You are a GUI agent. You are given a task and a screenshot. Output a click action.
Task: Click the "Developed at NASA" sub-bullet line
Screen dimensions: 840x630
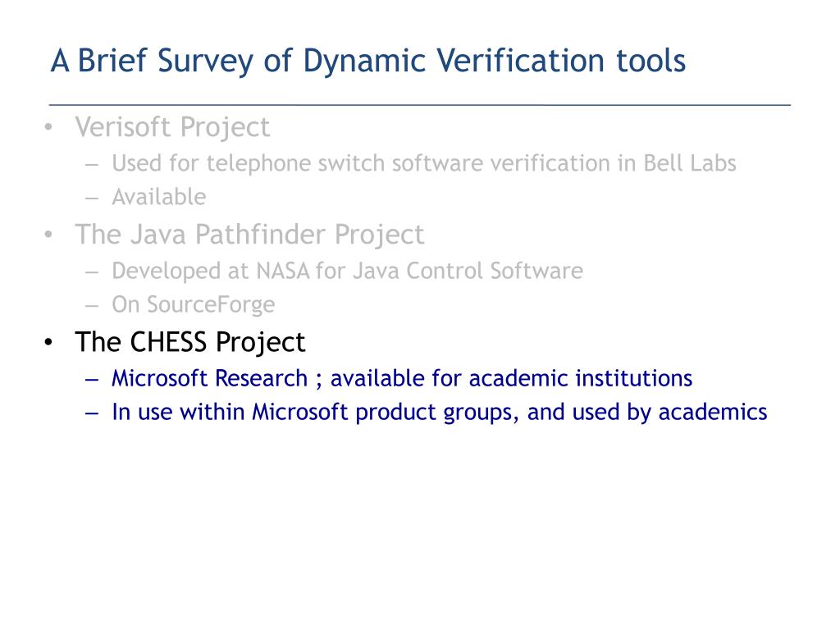347,271
